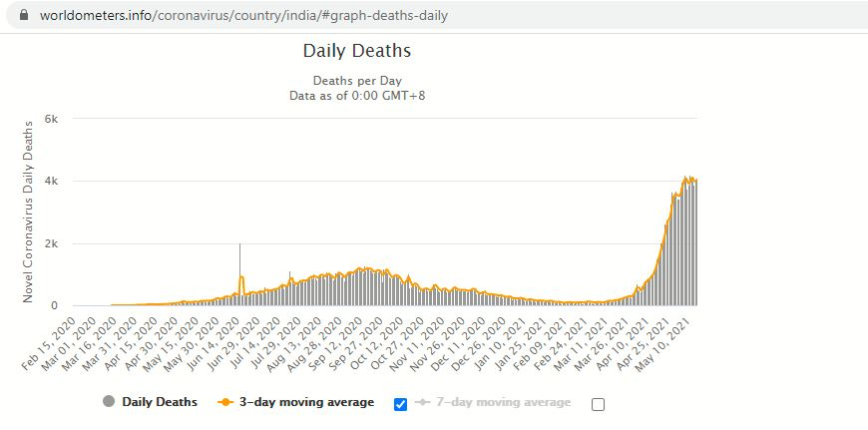Click the Daily Deaths chart title
This screenshot has width=868, height=430.
pos(356,51)
